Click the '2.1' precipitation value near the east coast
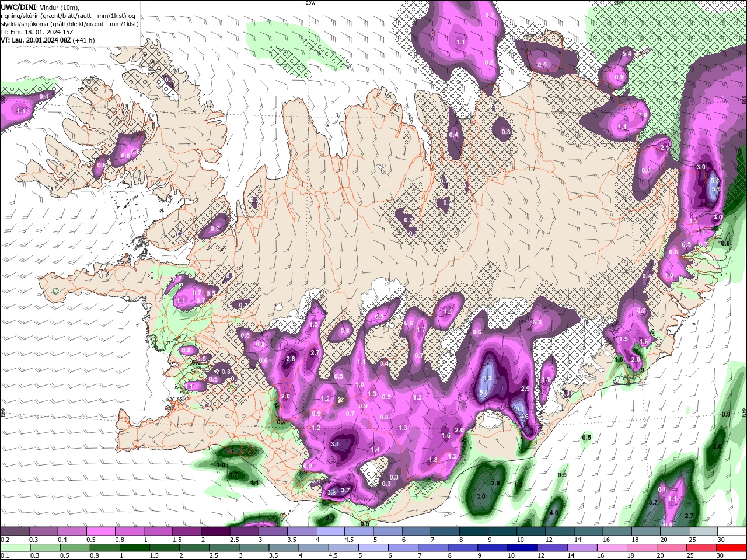Viewport: 747px width, 560px height. [x=664, y=148]
